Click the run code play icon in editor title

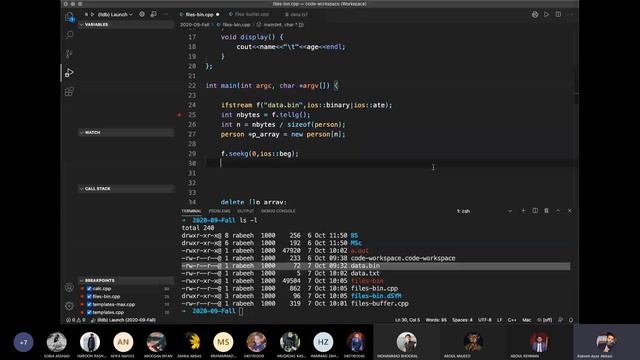(x=546, y=14)
